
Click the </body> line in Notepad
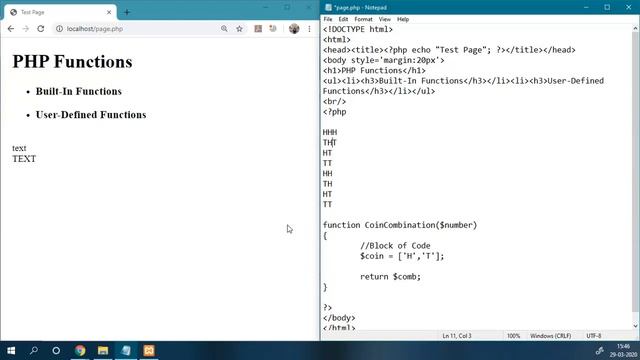(x=339, y=318)
